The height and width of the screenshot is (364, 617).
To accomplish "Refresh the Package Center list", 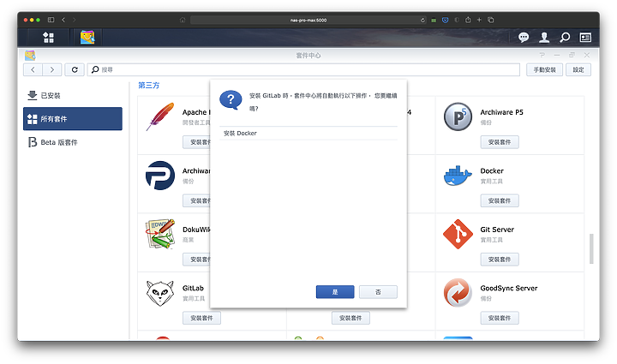I will (75, 69).
